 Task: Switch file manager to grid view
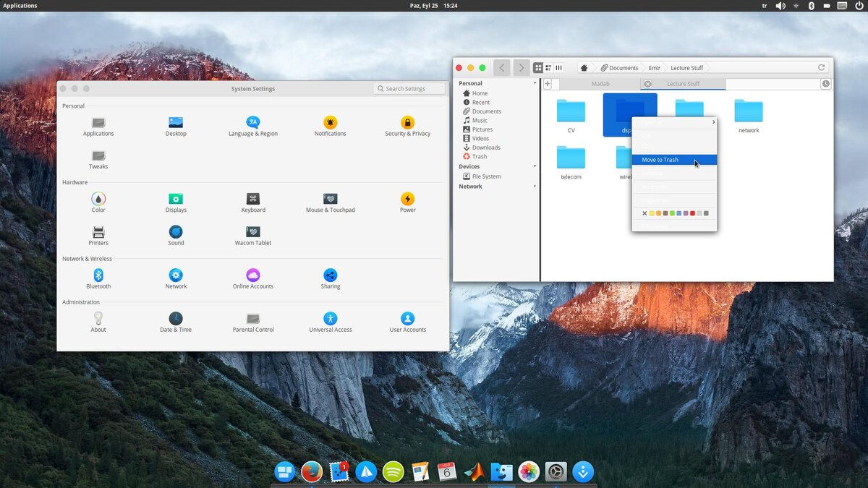pos(538,68)
